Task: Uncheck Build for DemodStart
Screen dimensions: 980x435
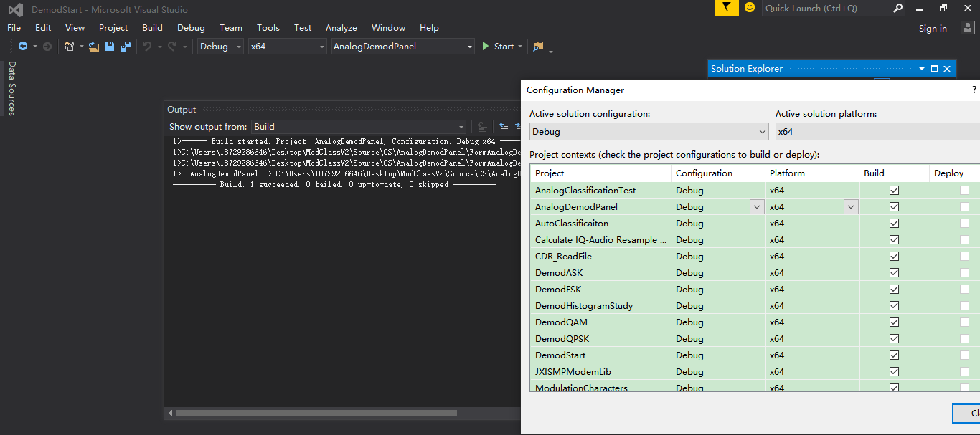Action: [x=894, y=355]
